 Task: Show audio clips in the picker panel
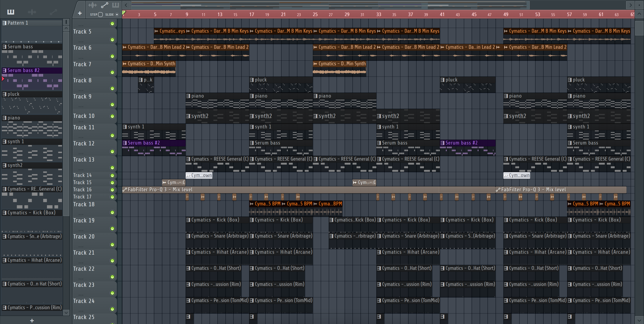(32, 12)
